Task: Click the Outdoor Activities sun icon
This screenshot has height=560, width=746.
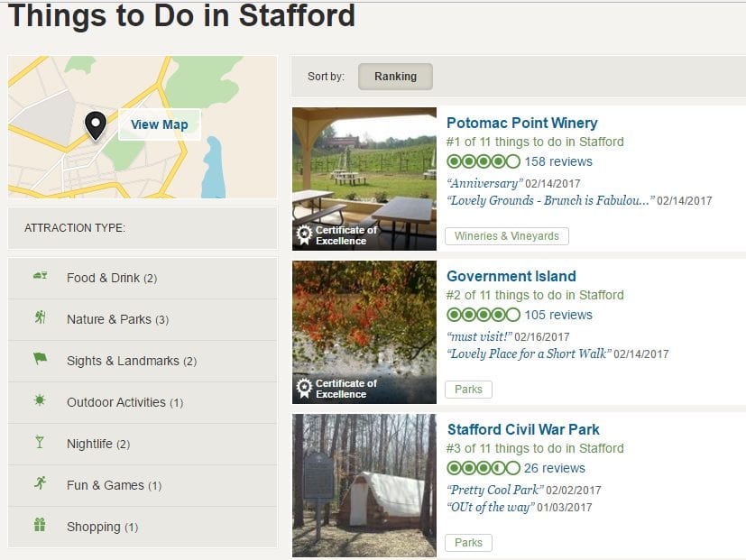Action: point(40,401)
